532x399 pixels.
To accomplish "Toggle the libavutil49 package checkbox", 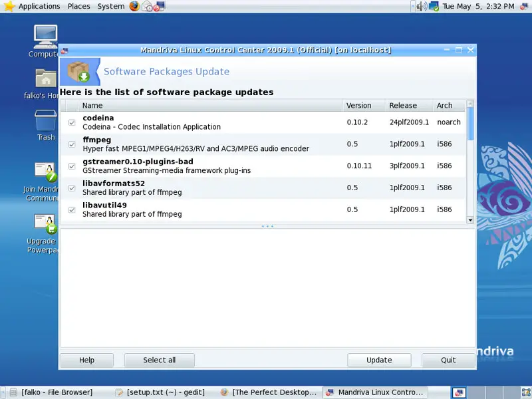I will pos(72,209).
